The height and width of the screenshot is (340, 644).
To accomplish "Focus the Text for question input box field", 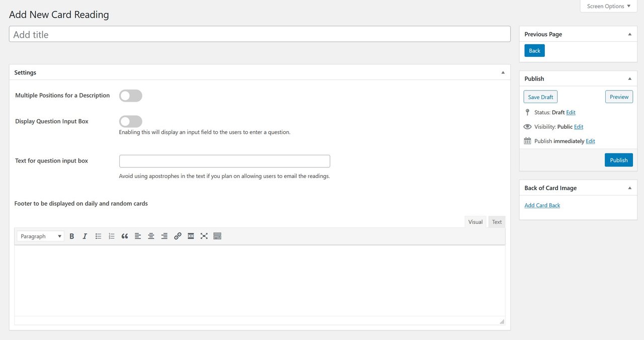I will coord(224,161).
